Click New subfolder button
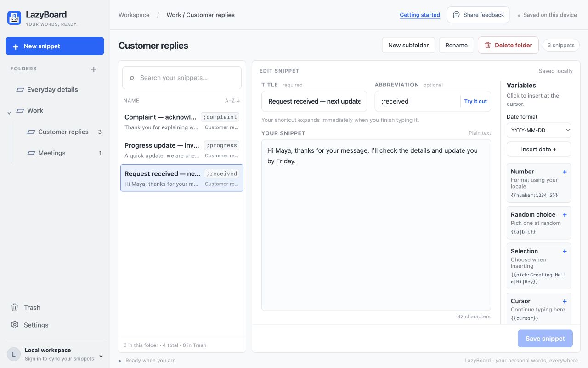Screen dimensions: 588x368 (x=408, y=45)
